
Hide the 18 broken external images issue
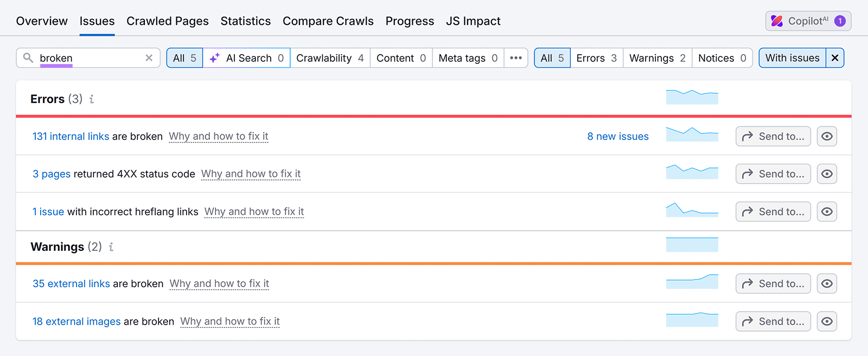click(826, 321)
